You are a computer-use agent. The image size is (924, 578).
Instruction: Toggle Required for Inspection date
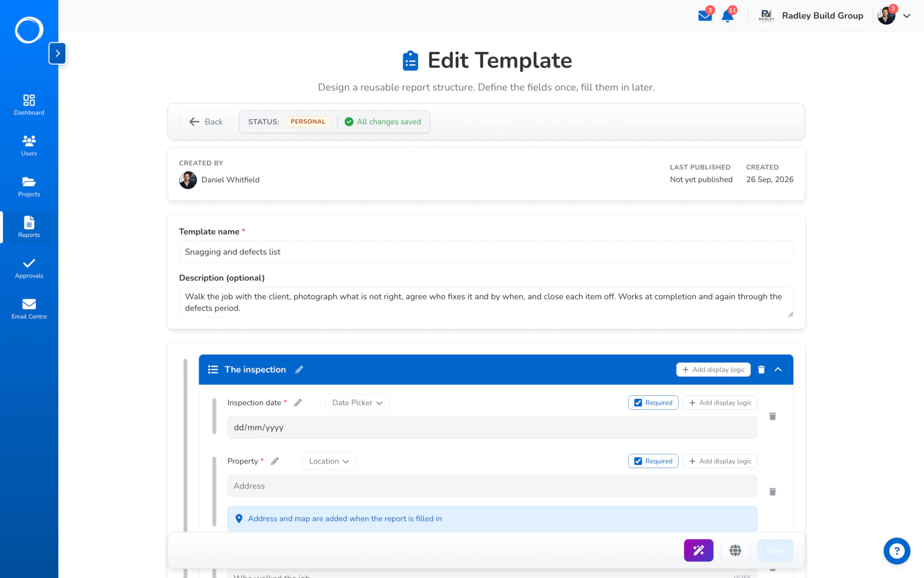coord(653,403)
